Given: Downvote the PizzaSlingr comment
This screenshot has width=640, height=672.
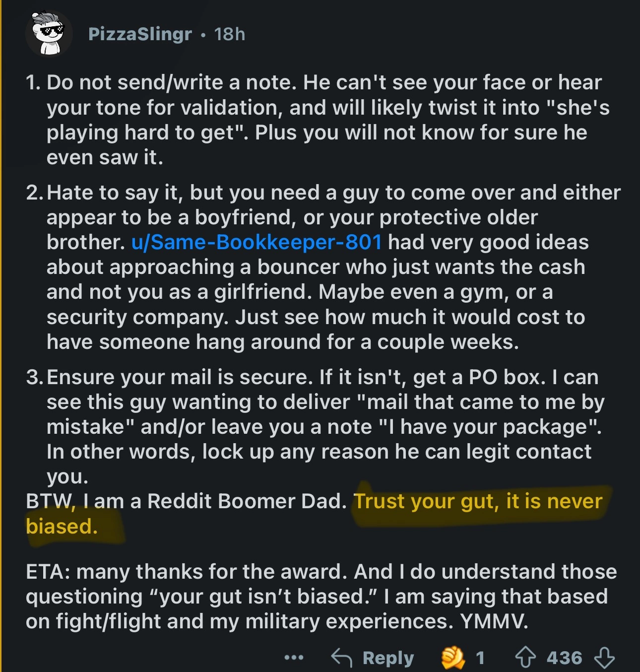Looking at the screenshot, I should coord(604,658).
